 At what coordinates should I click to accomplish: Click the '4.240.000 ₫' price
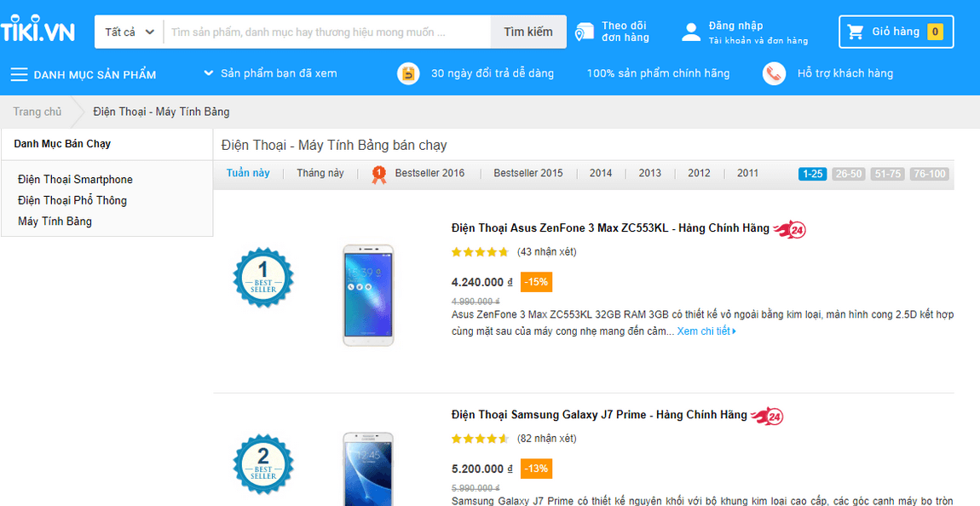(481, 282)
